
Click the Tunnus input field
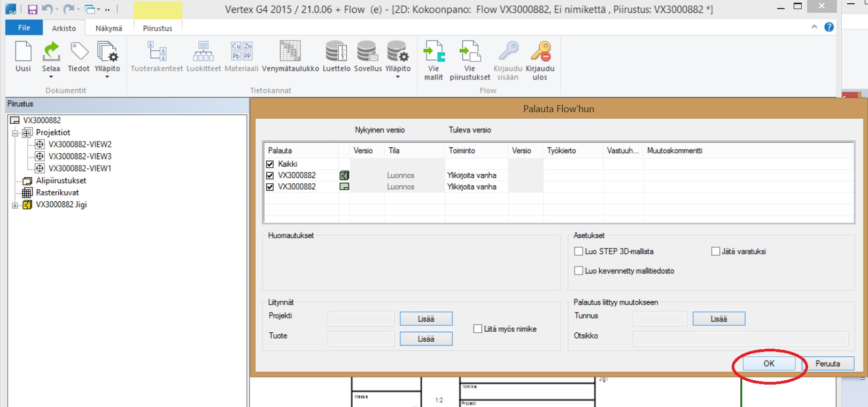coord(660,319)
